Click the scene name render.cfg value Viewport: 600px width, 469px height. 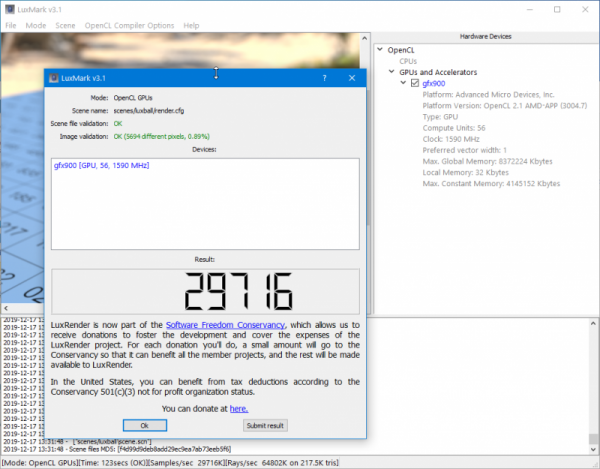(148, 111)
